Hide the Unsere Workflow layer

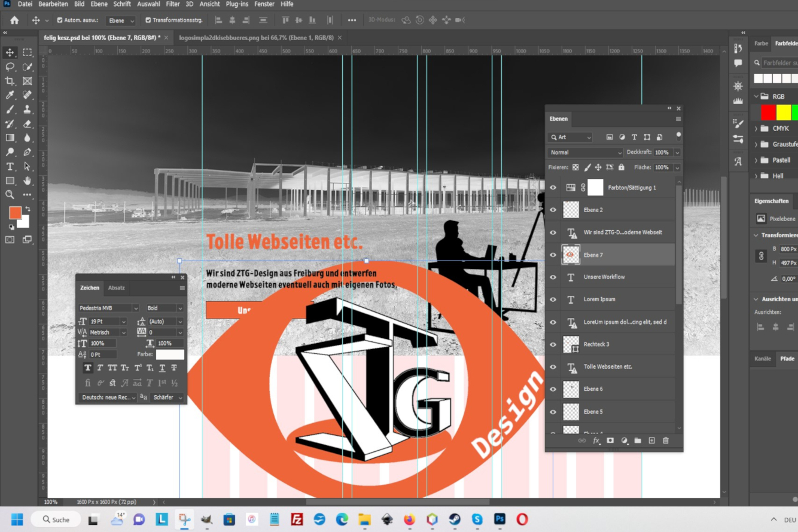click(553, 277)
